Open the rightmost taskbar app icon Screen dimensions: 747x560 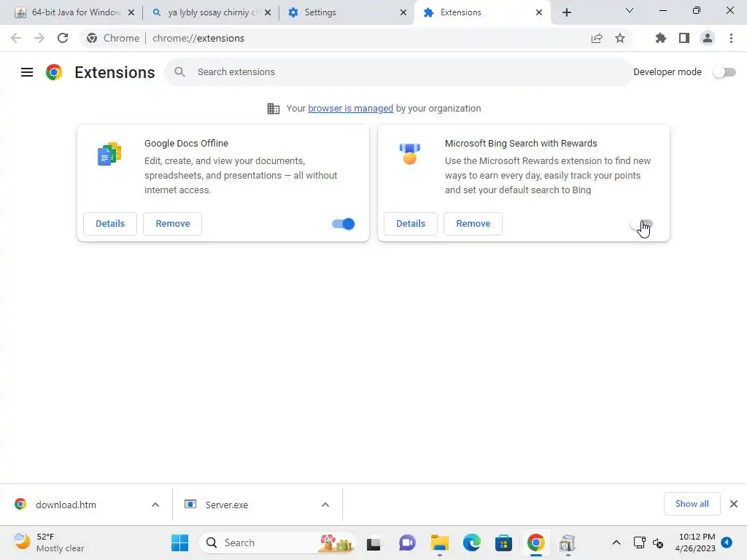(x=568, y=542)
